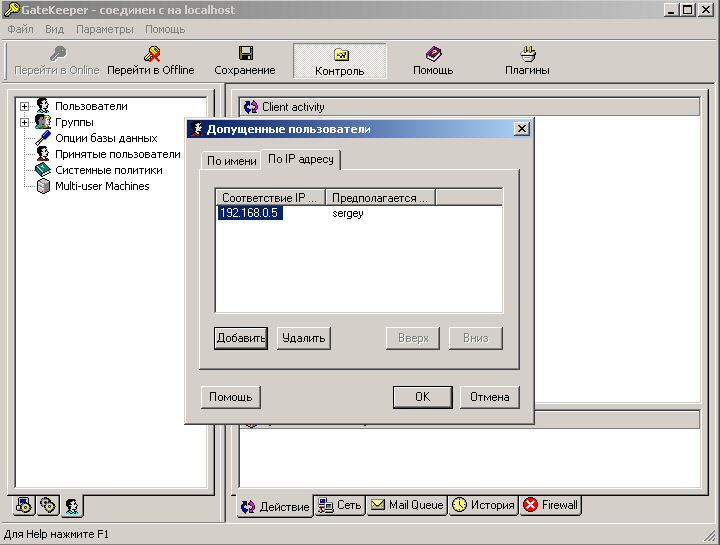Select Опции базы данных tree item

(106, 138)
